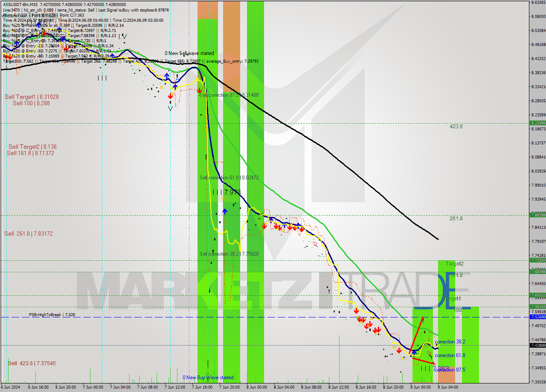Click the 7.68498 green price tag
This screenshot has width=546, height=392.
click(537, 271)
